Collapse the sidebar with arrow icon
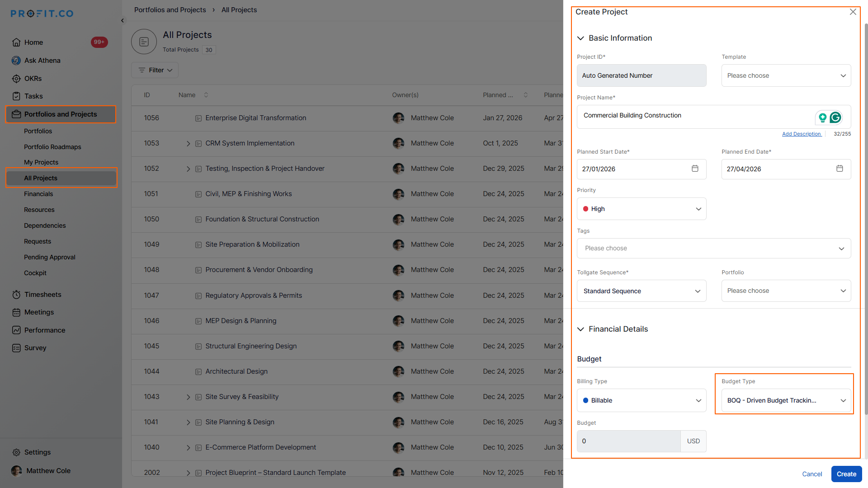868x488 pixels. [123, 21]
